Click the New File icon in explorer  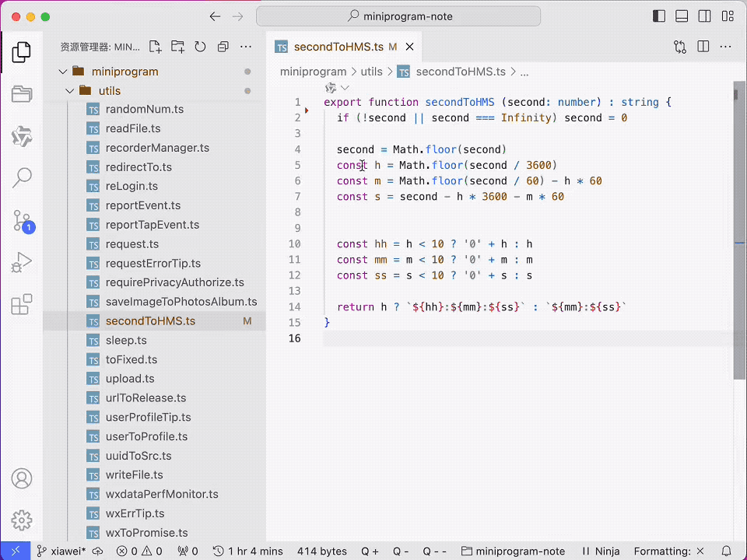pyautogui.click(x=155, y=47)
